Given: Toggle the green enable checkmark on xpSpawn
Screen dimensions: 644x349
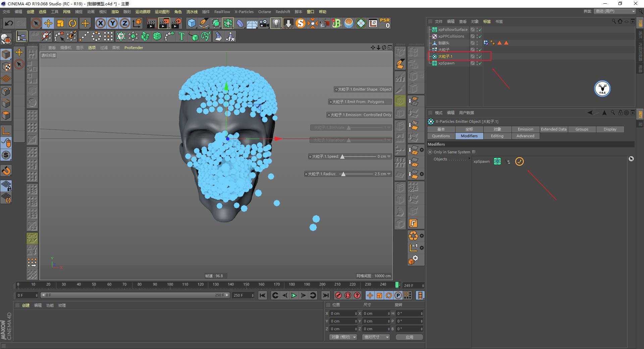Looking at the screenshot, I should click(480, 63).
